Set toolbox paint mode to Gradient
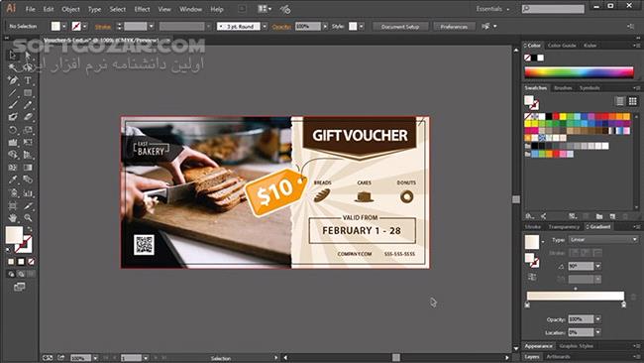 tap(21, 262)
